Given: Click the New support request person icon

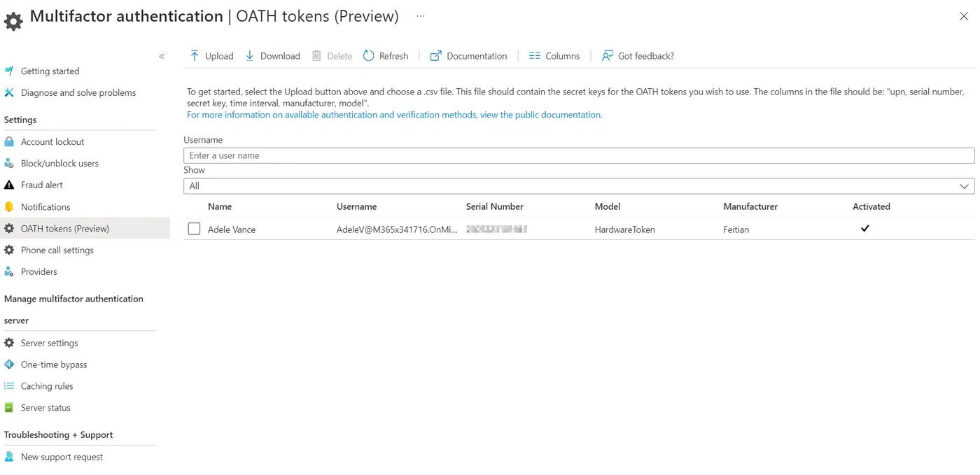Looking at the screenshot, I should point(9,456).
